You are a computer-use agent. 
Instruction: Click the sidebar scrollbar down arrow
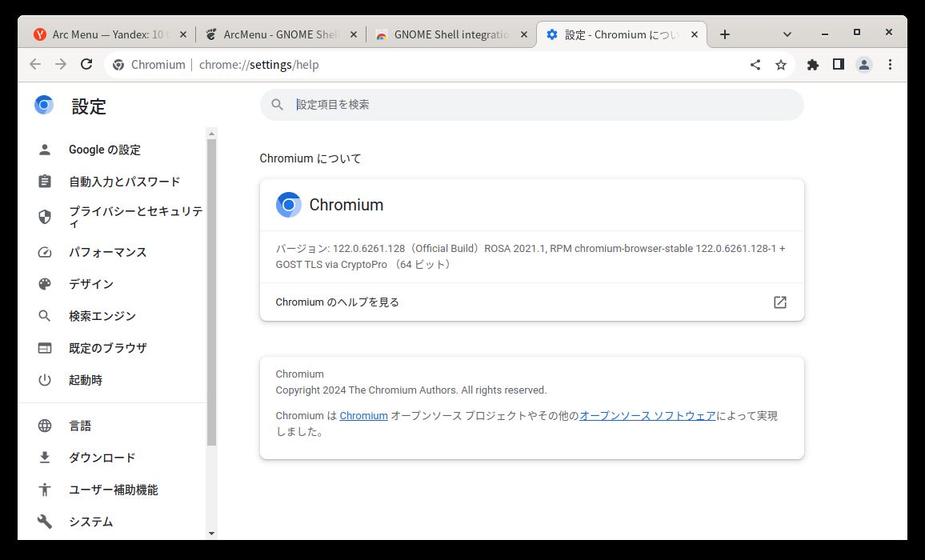(x=212, y=534)
